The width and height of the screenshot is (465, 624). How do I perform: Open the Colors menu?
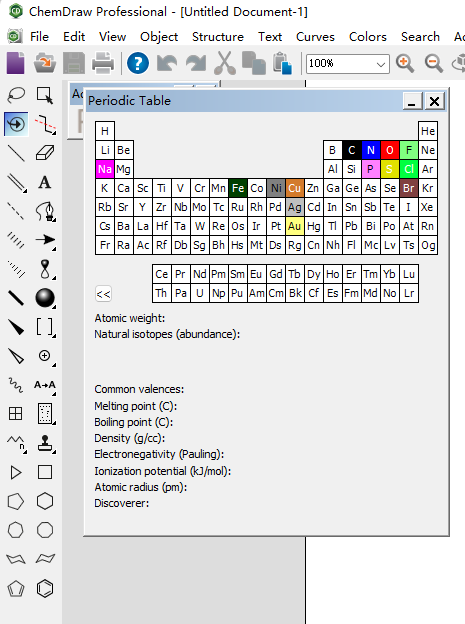(x=367, y=37)
